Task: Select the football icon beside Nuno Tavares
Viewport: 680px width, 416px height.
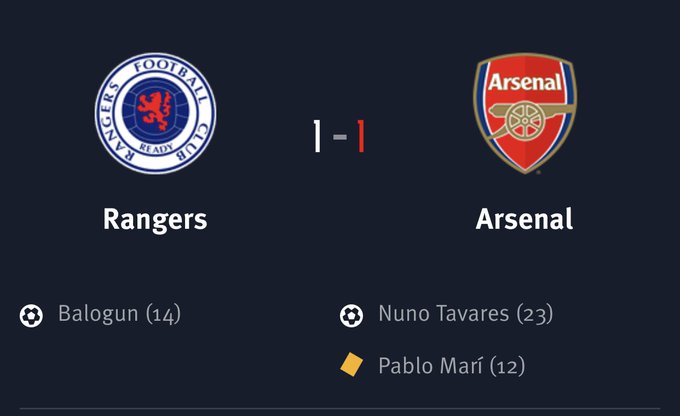Action: tap(351, 315)
